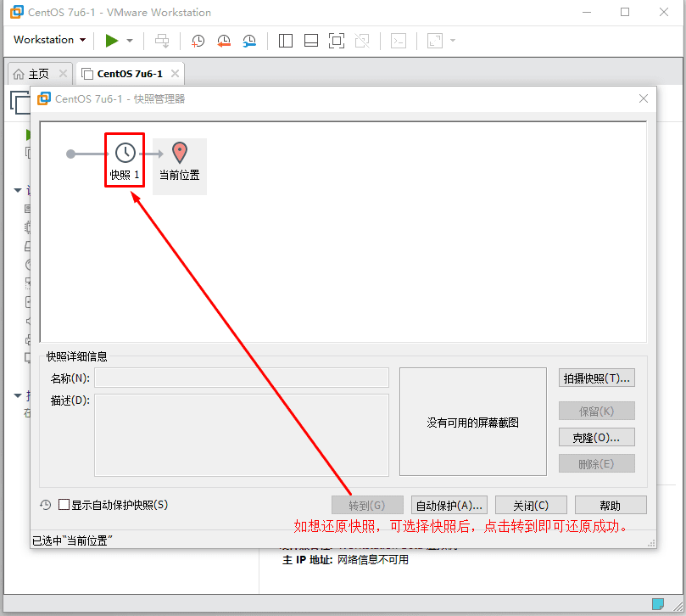Click the autoprotect clock icon near the checkbox
This screenshot has height=616, width=686.
click(46, 505)
